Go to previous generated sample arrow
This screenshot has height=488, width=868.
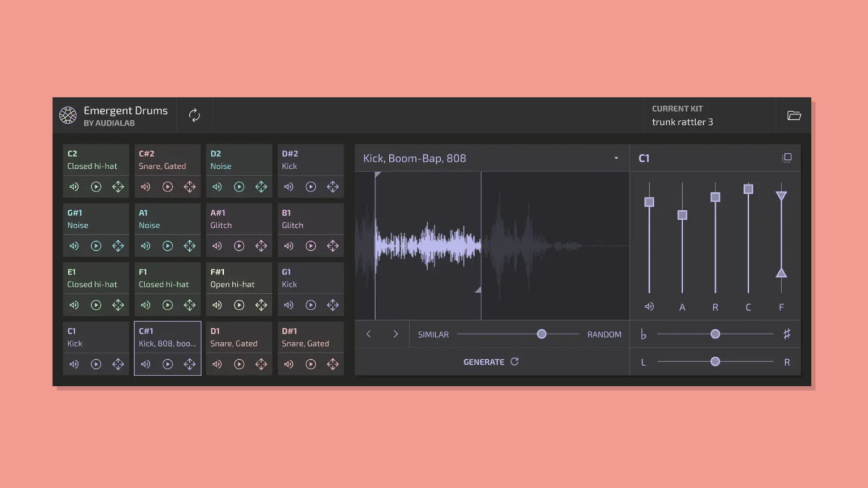(x=368, y=334)
